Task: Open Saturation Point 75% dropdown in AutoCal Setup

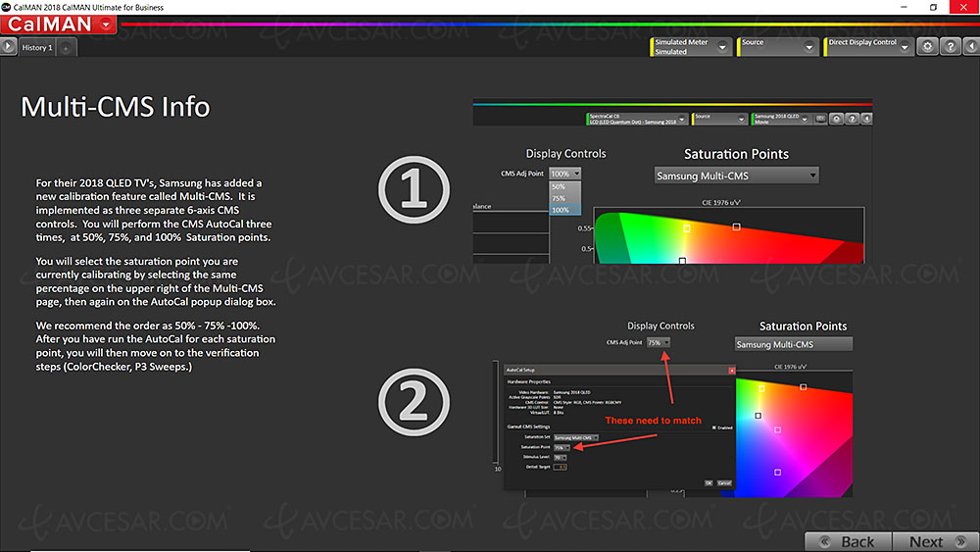Action: point(562,448)
